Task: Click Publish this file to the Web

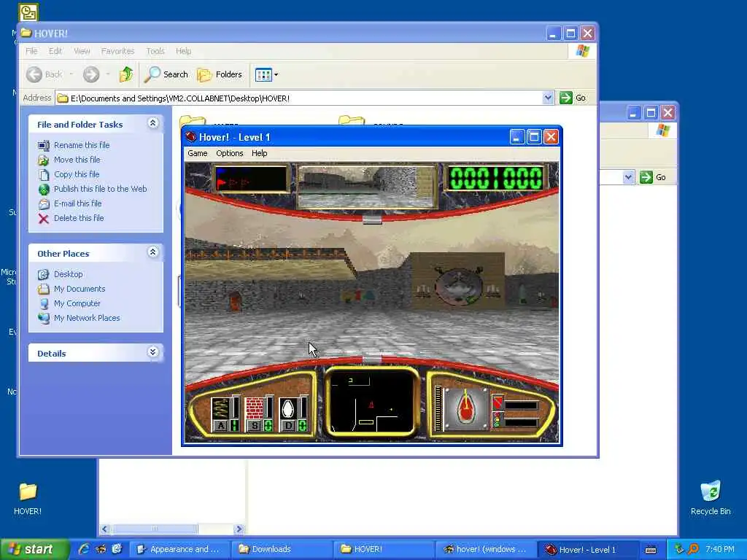Action: pos(100,189)
